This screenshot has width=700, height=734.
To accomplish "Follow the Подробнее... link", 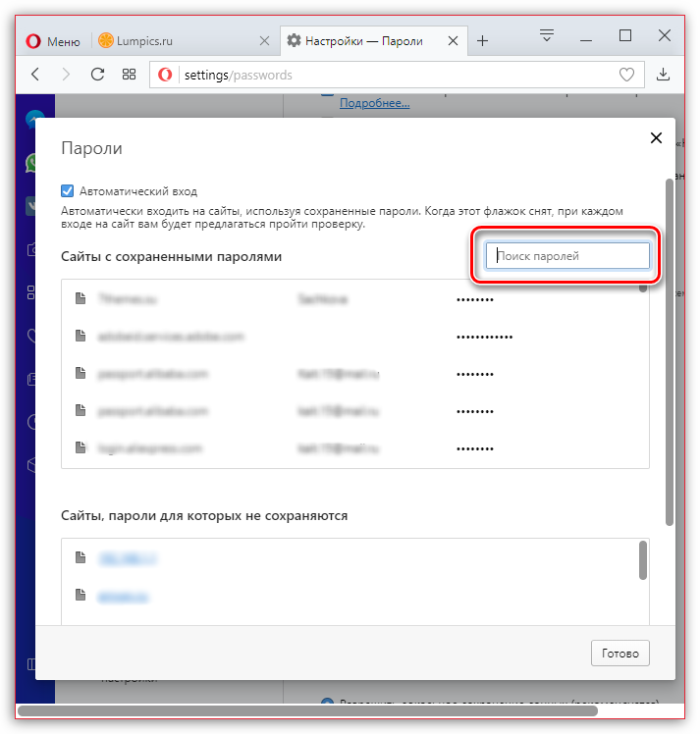I will 375,103.
